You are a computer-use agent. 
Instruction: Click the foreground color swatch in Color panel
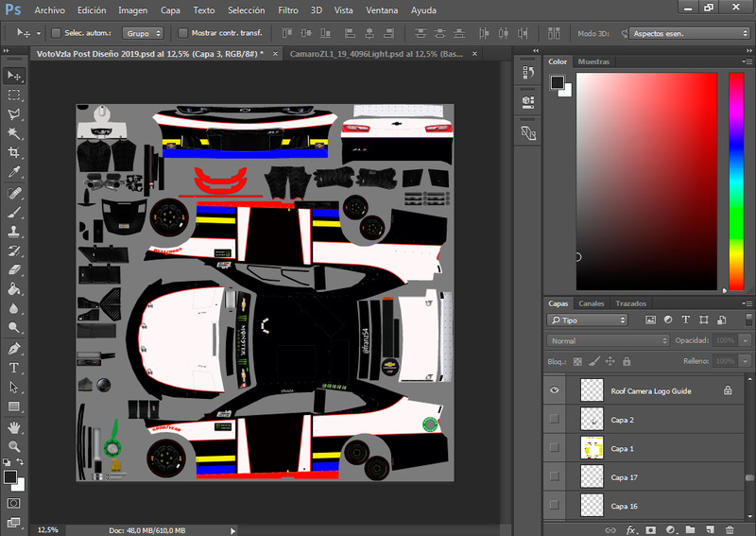tap(558, 82)
